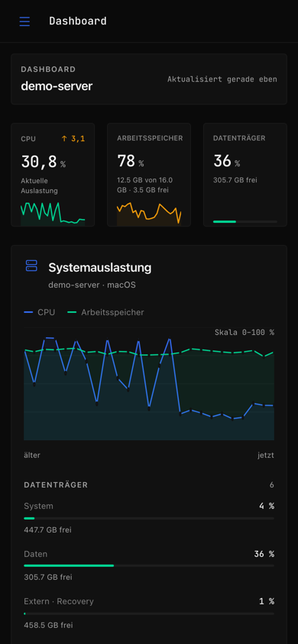
Task: Click the "älter" axis label
Action: 32,455
